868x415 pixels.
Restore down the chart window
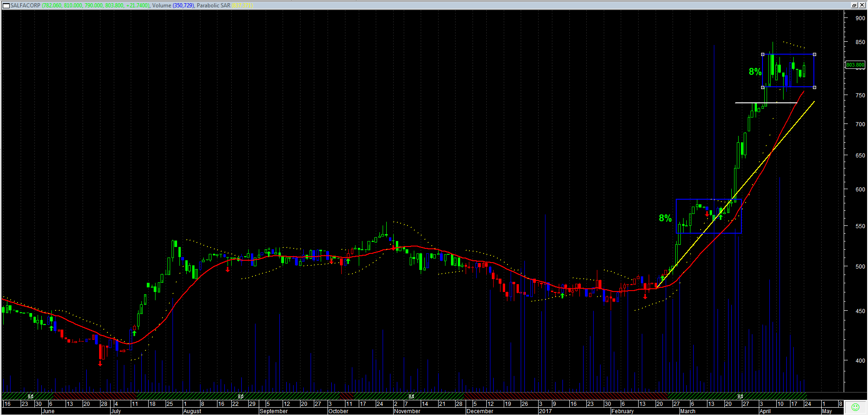(x=854, y=6)
